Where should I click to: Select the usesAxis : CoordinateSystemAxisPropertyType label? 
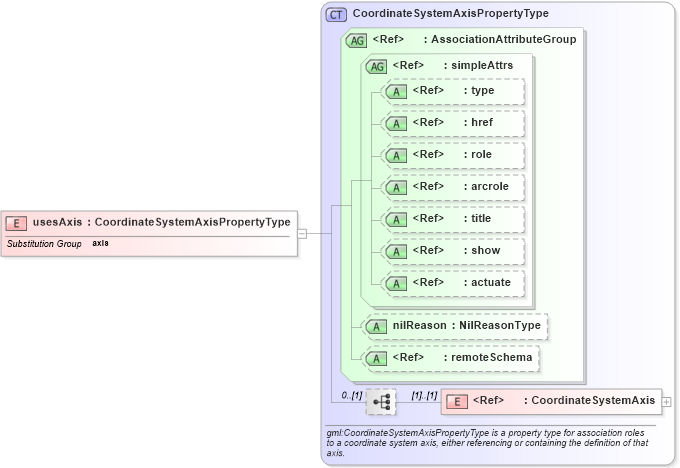pos(162,222)
